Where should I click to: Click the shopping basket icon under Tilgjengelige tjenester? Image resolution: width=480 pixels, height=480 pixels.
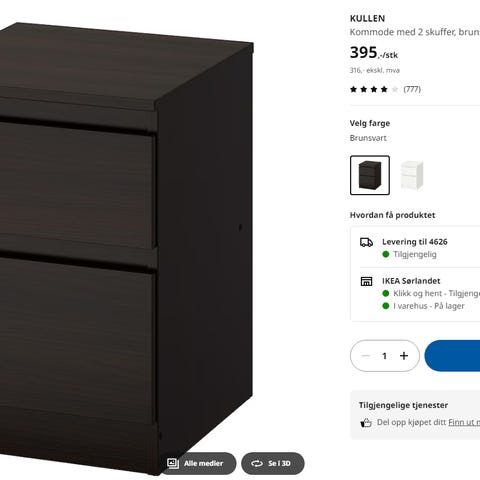point(366,423)
